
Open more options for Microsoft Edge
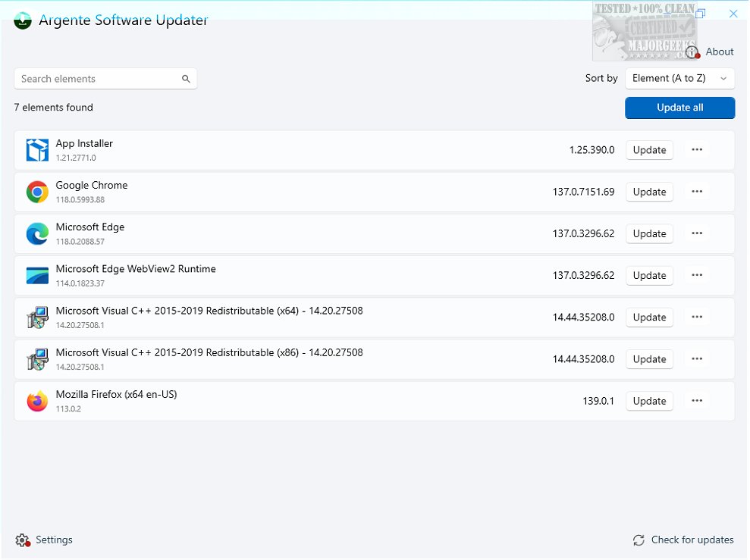pyautogui.click(x=697, y=233)
